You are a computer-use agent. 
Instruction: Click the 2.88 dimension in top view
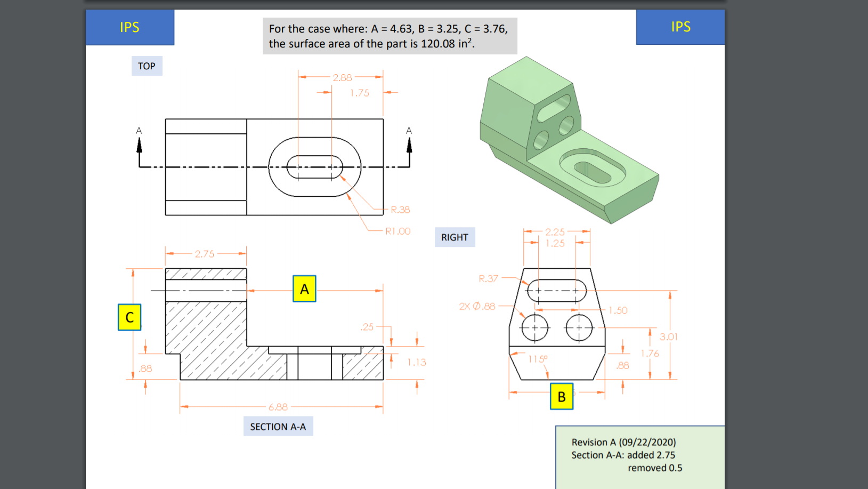[x=342, y=77]
